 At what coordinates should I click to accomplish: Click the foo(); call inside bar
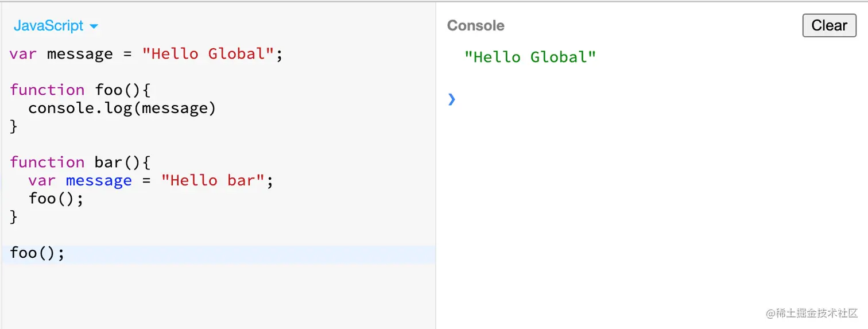[x=56, y=199]
